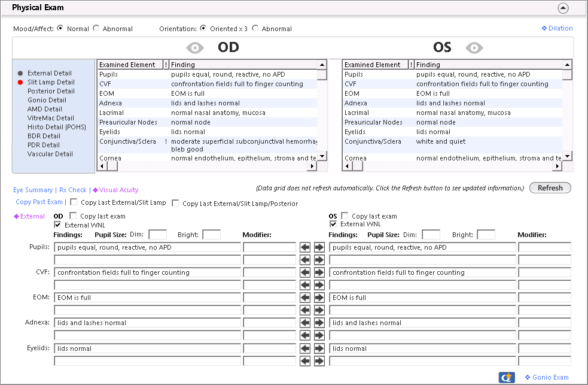Click left arrow on second Eyelids line
Viewport: 588px width, 385px height.
(x=305, y=361)
